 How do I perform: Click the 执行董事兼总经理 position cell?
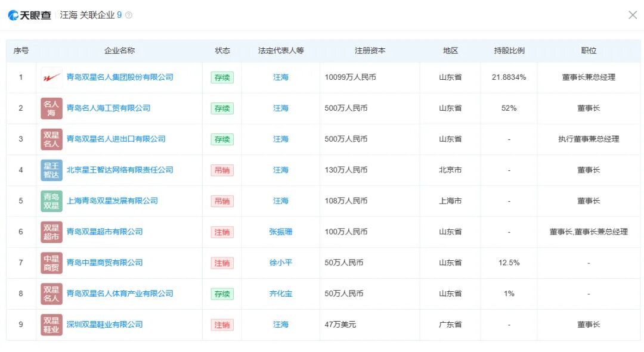pyautogui.click(x=589, y=139)
